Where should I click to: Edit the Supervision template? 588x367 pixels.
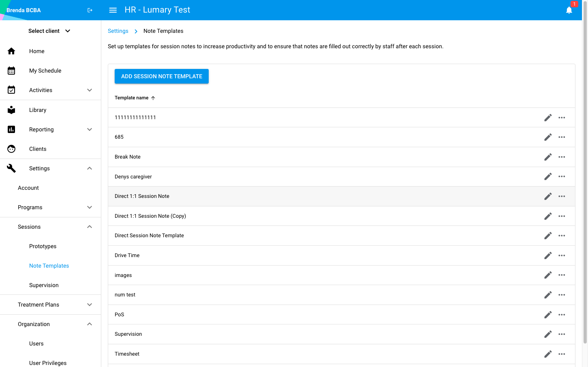pyautogui.click(x=548, y=334)
